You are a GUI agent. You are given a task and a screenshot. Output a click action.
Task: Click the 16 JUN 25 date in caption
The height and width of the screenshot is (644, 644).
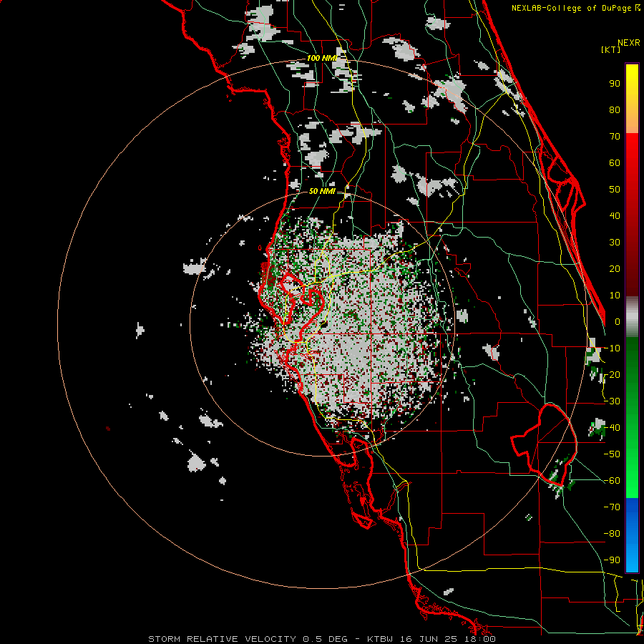tap(429, 639)
